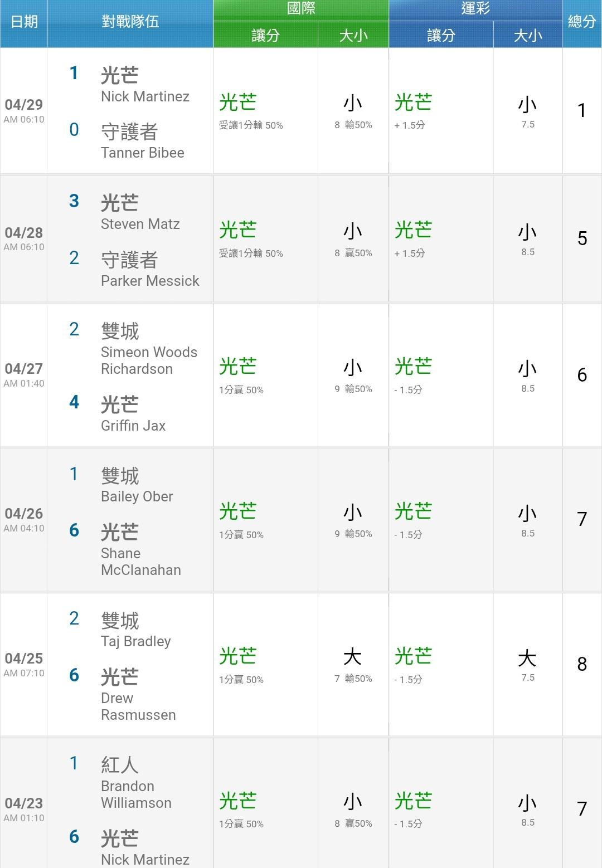602x868 pixels.
Task: Click the 對戰隊伍 column header
Action: (x=130, y=22)
